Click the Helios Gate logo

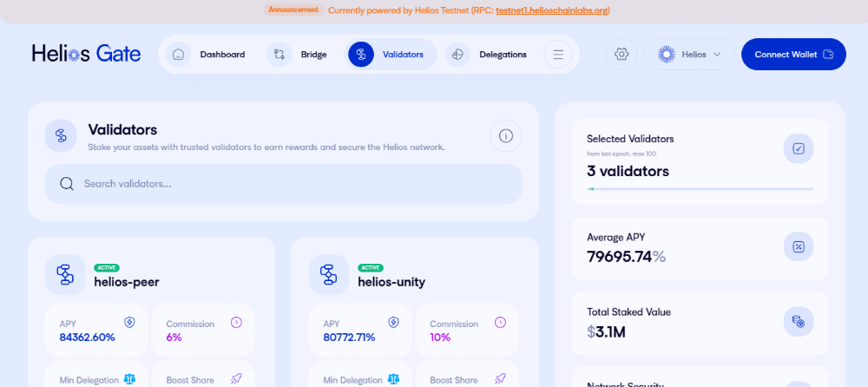pos(86,54)
